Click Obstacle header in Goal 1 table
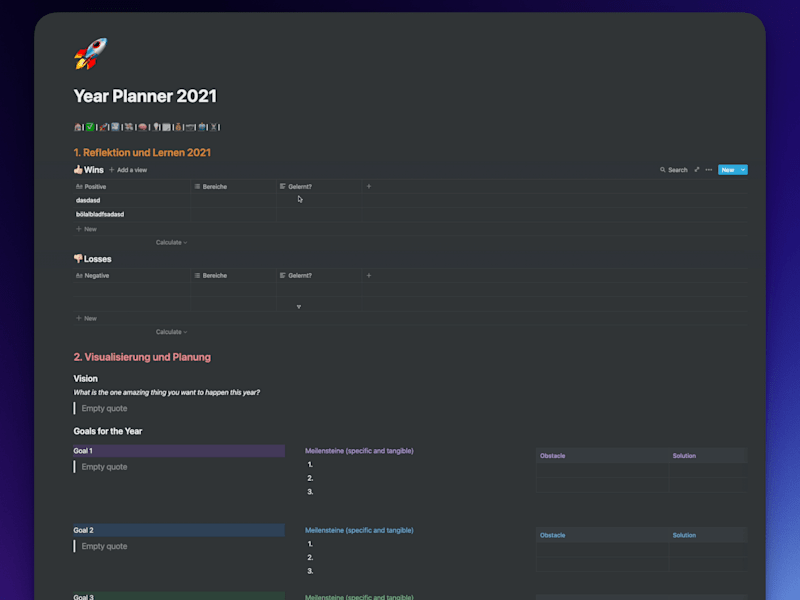 click(x=553, y=456)
